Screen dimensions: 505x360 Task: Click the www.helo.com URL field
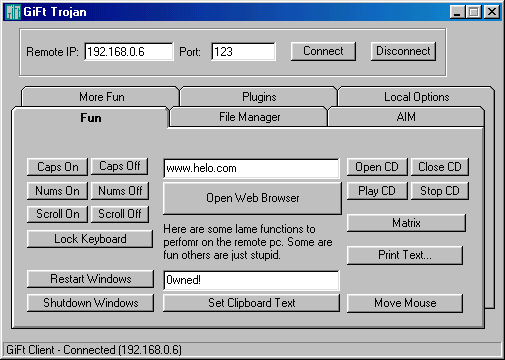point(252,168)
